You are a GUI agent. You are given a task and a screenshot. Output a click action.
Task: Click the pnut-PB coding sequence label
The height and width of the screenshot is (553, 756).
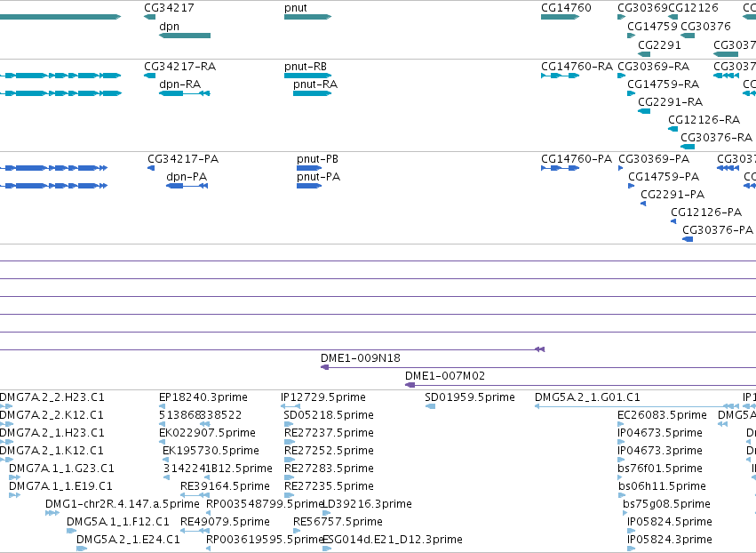pos(318,159)
